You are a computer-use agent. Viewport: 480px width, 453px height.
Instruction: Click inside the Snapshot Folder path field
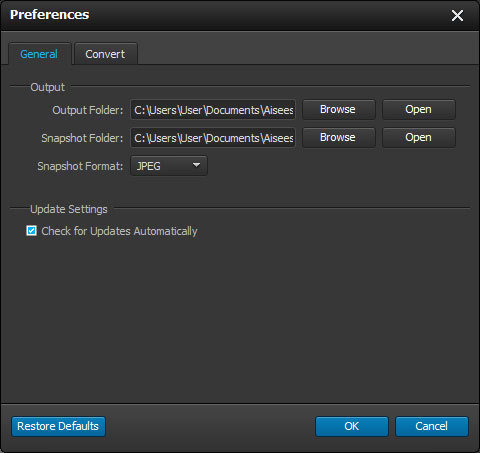213,138
